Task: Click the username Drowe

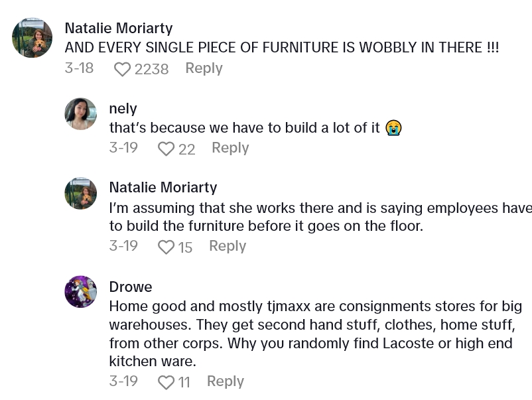Action: pos(131,287)
